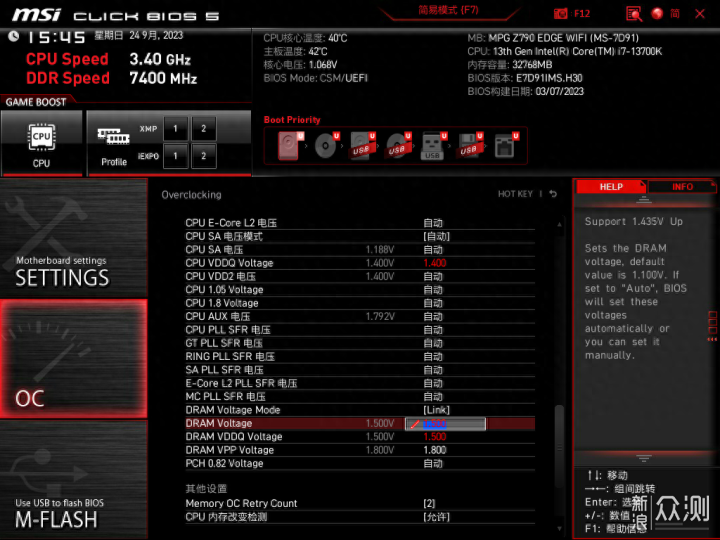Select the network boot device icon

point(506,146)
